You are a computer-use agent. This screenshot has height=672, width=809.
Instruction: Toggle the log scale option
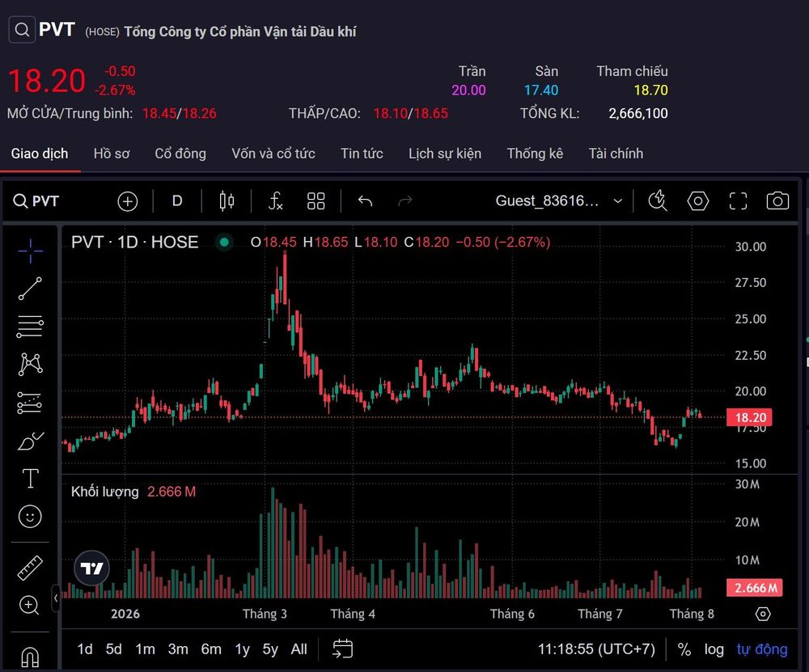click(x=714, y=649)
